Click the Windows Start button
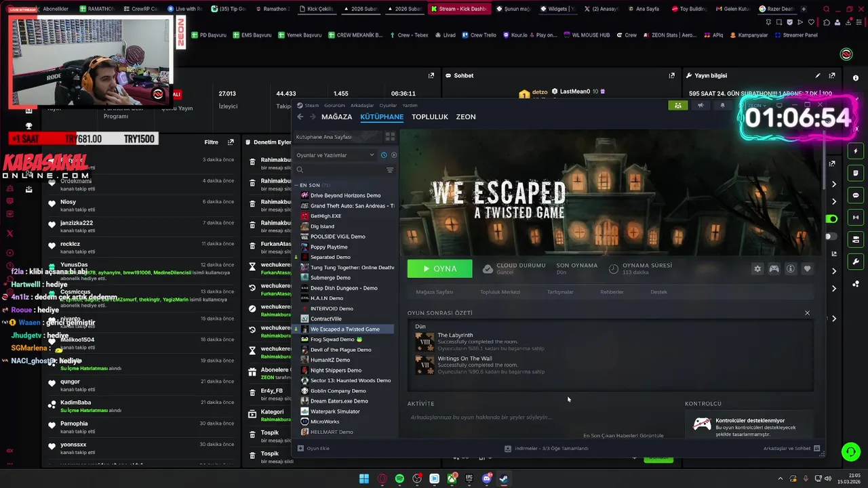The image size is (868, 488). 364,479
